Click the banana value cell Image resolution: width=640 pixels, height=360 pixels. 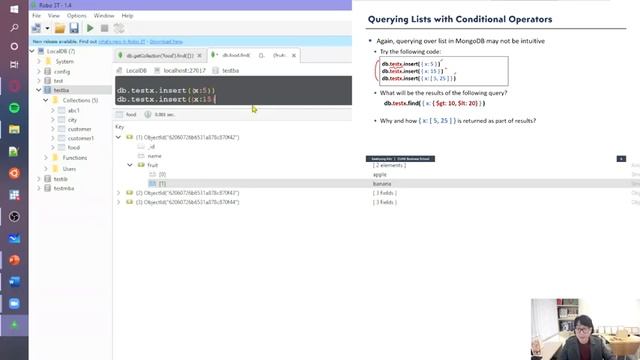382,184
